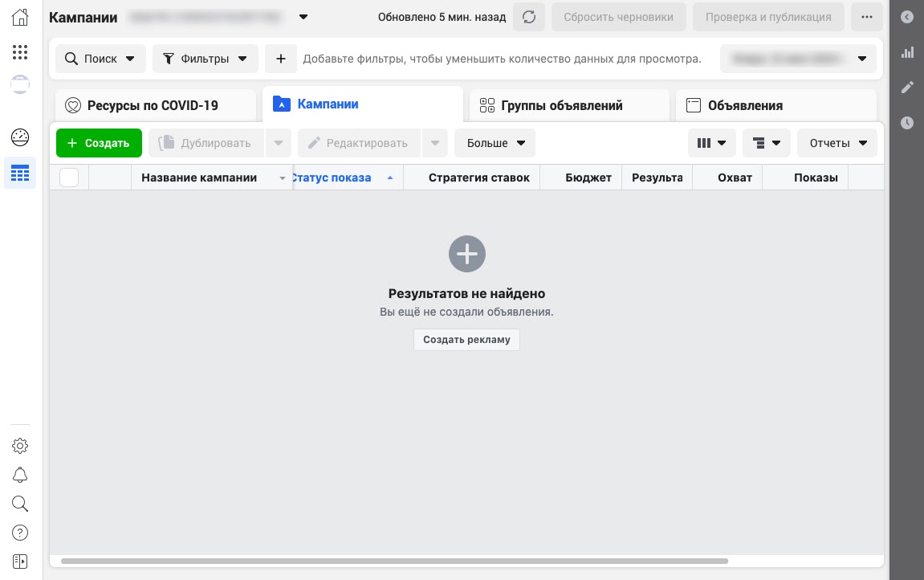Open the all tools grid menu icon
The width and height of the screenshot is (924, 580).
(x=20, y=52)
